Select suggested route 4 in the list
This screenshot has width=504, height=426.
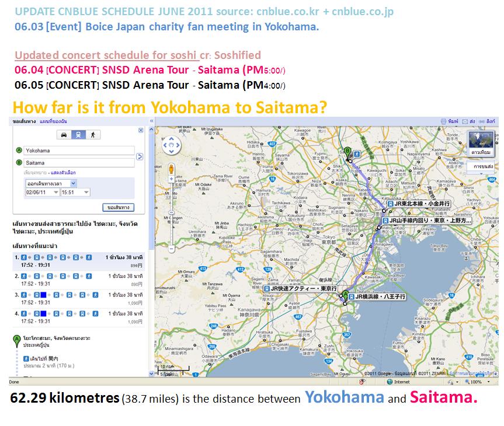coord(79,317)
